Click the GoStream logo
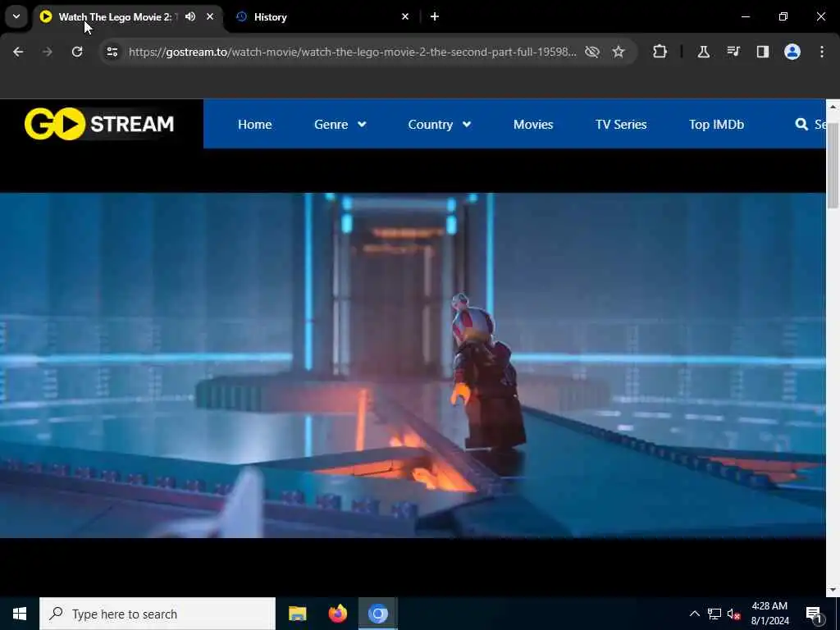Viewport: 840px width, 630px height. point(99,124)
